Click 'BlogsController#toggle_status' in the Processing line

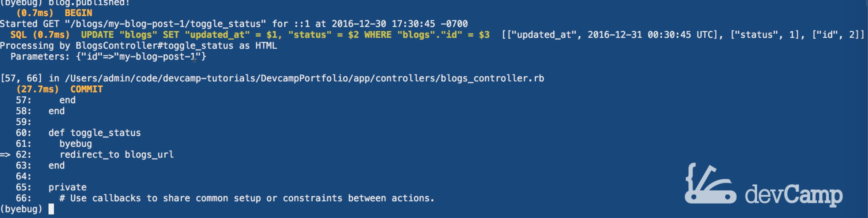click(x=155, y=46)
